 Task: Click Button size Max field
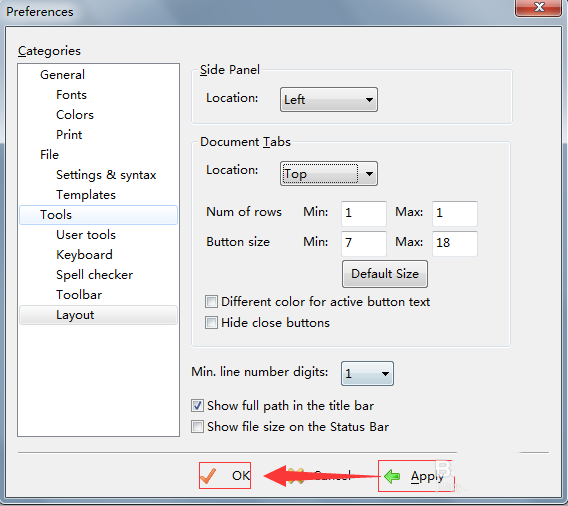coord(455,243)
